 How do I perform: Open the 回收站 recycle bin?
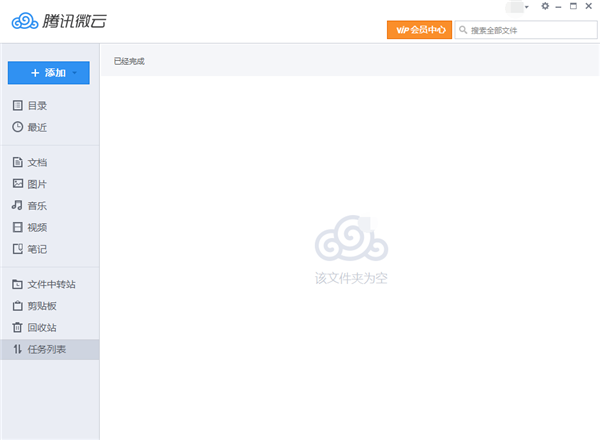pos(50,328)
